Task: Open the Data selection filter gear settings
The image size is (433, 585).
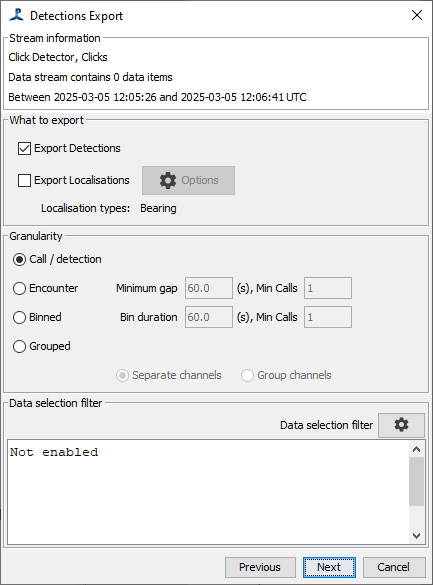Action: click(401, 425)
